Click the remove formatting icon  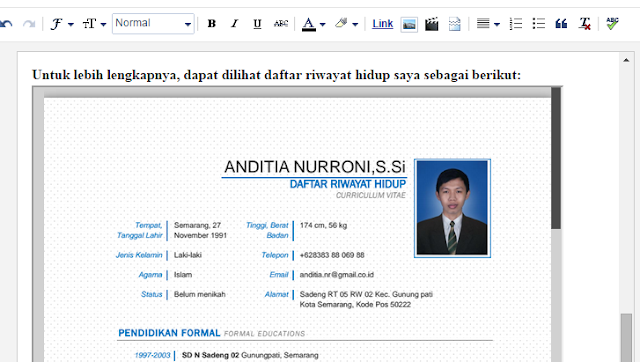[x=585, y=24]
